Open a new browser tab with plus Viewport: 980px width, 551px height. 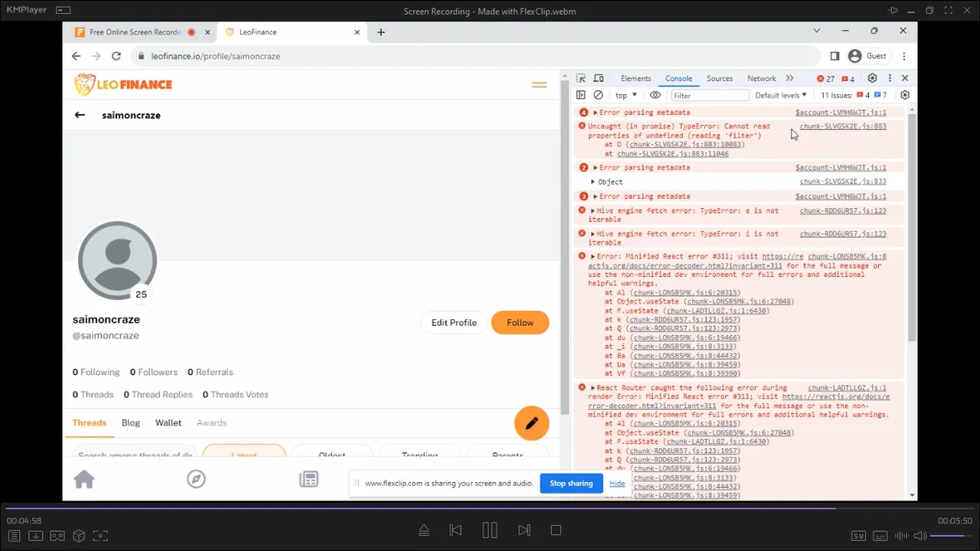pos(381,32)
